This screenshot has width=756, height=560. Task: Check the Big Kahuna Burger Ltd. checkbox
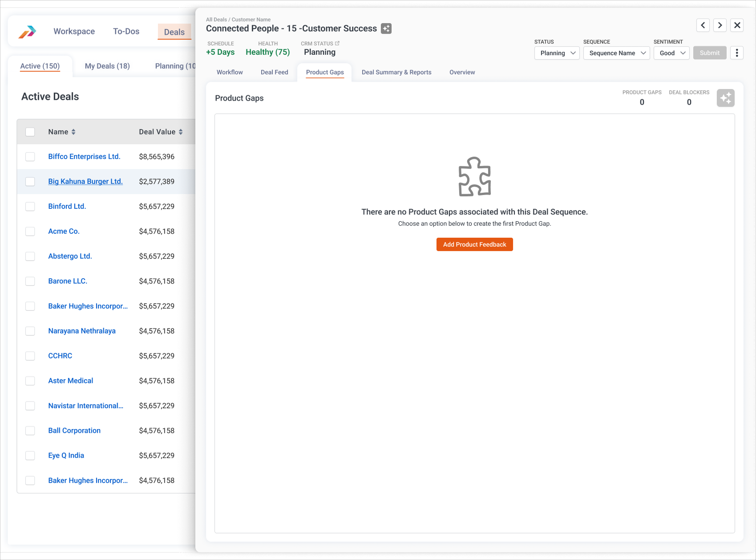pos(30,182)
